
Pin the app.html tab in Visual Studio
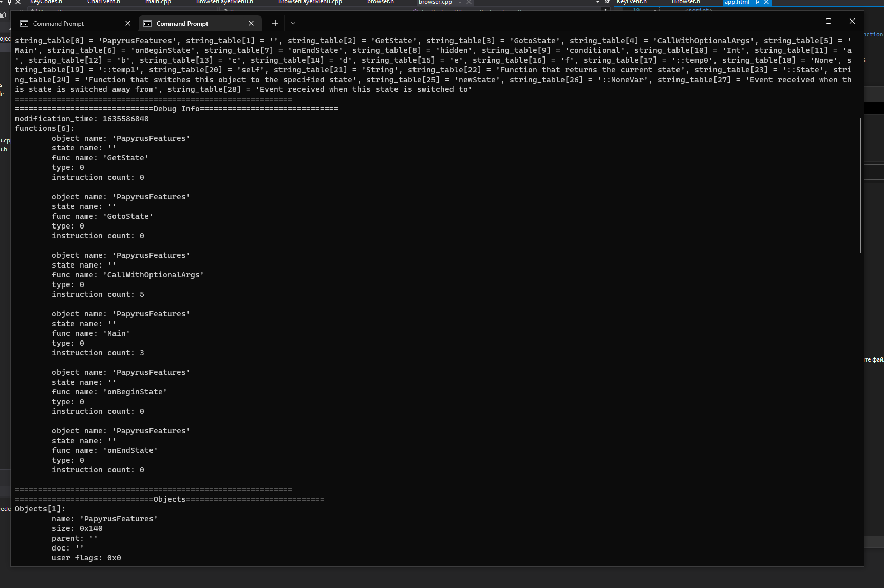[x=757, y=2]
